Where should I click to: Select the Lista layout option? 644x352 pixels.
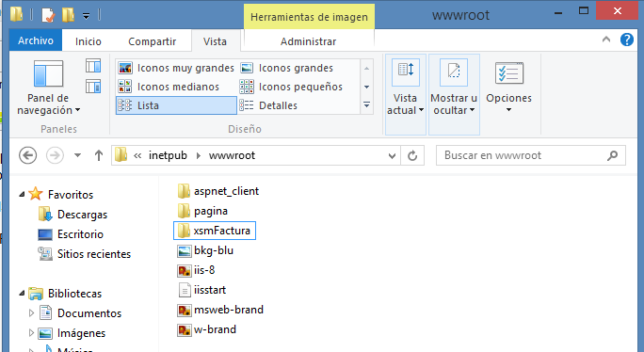[x=176, y=105]
